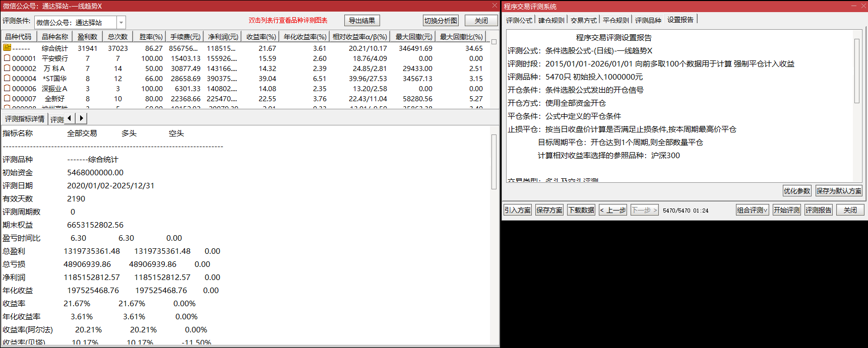Screen dimensions: 868x348
Task: Sort by the 最大回撤比(%) column header
Action: [461, 37]
